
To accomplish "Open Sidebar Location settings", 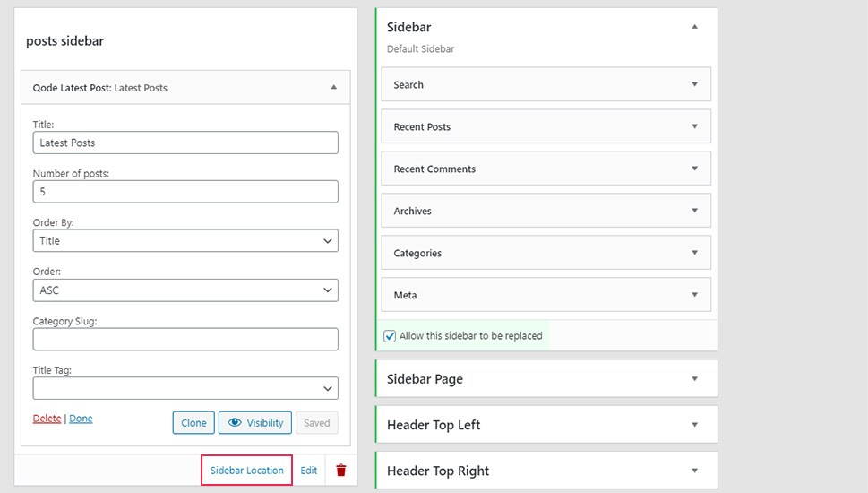I will pyautogui.click(x=247, y=471).
